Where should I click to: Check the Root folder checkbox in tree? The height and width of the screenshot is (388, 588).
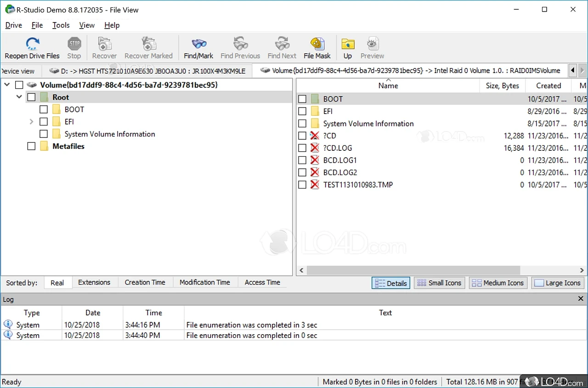coord(31,97)
